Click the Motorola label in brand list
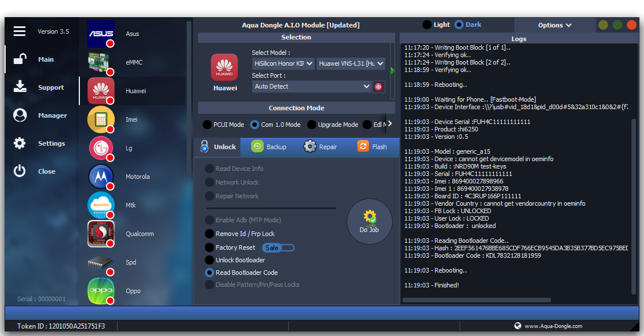 coord(138,177)
